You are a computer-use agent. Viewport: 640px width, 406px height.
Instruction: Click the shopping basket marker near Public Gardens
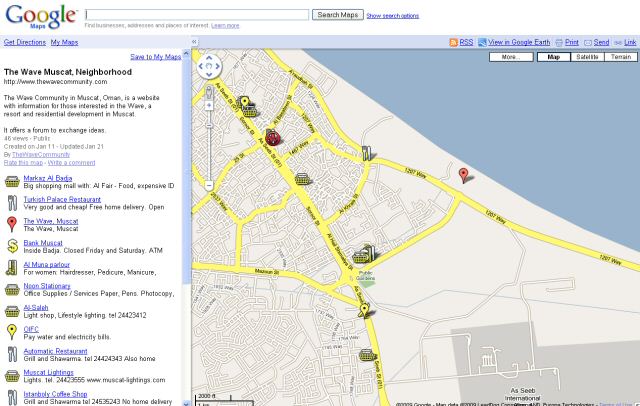(361, 257)
